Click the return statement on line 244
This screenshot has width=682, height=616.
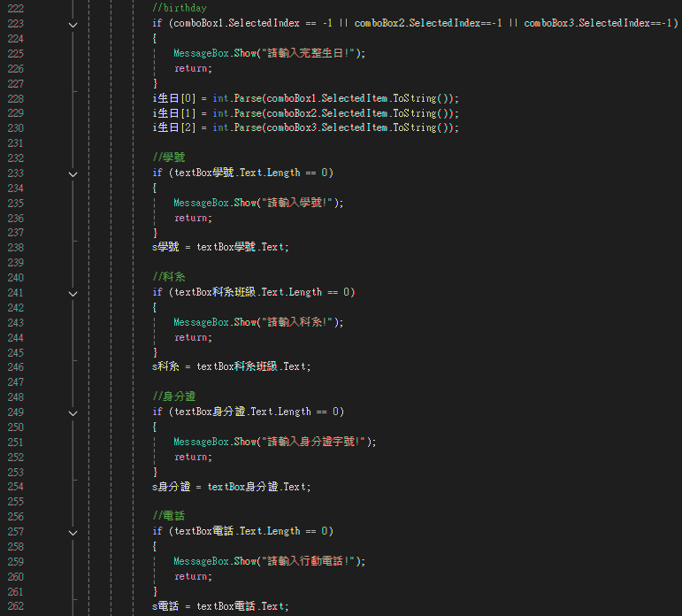tap(193, 337)
